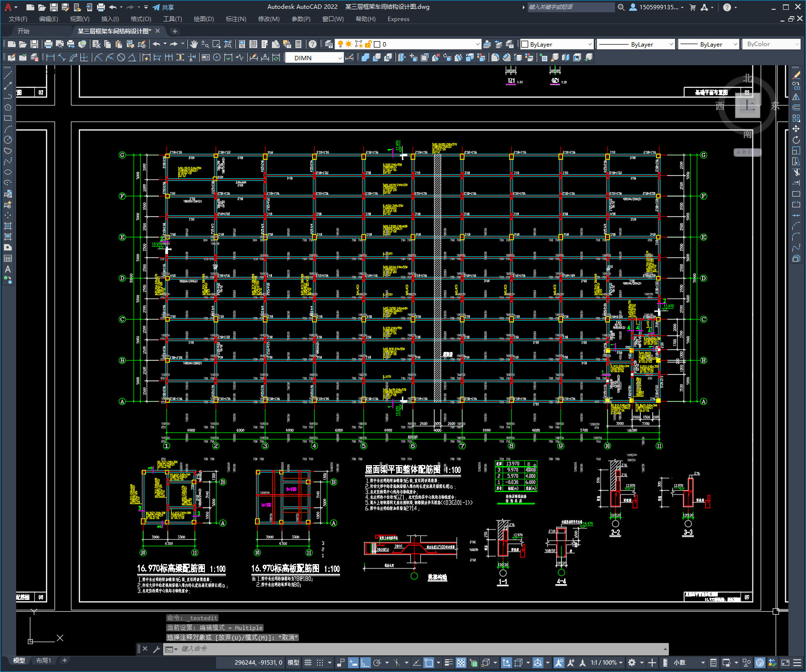This screenshot has width=806, height=672.
Task: Toggle polar tracking in status bar
Action: [x=377, y=663]
